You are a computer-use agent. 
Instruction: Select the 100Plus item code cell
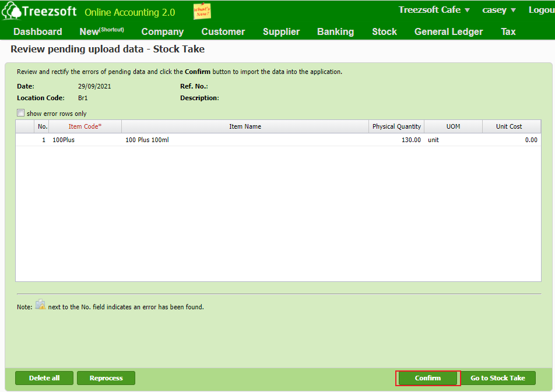[x=64, y=140]
